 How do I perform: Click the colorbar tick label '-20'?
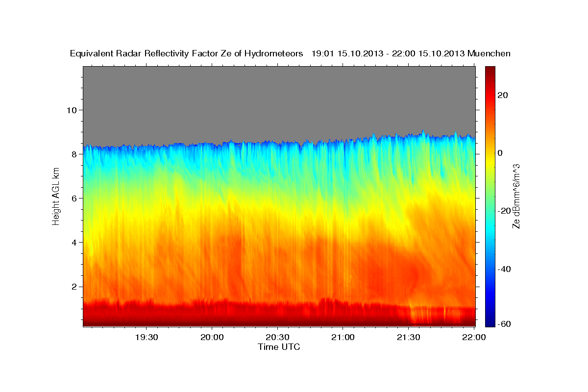505,211
